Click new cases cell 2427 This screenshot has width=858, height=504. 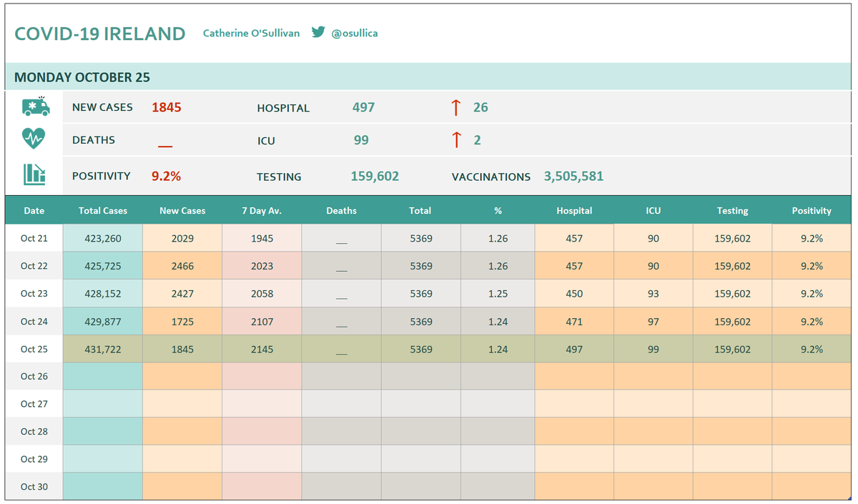pyautogui.click(x=182, y=294)
